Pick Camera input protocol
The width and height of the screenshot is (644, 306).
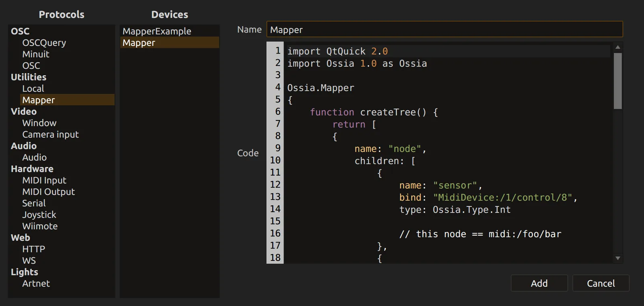click(50, 134)
